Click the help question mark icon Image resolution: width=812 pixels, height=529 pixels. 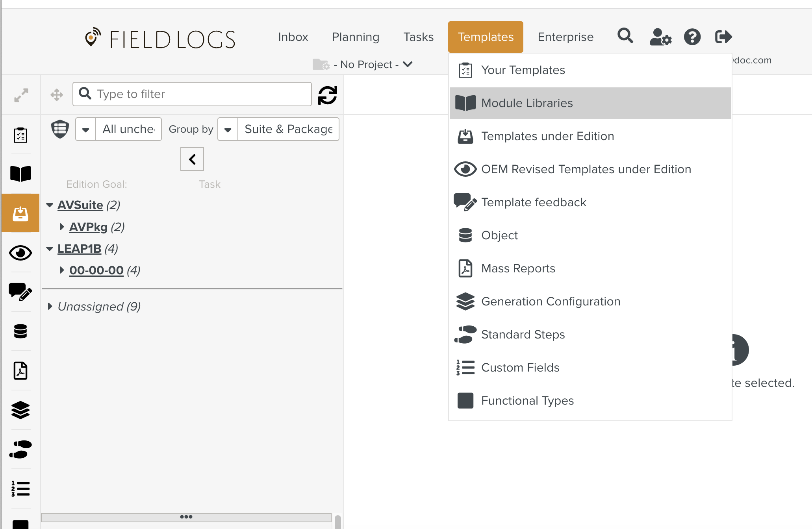[x=692, y=37]
